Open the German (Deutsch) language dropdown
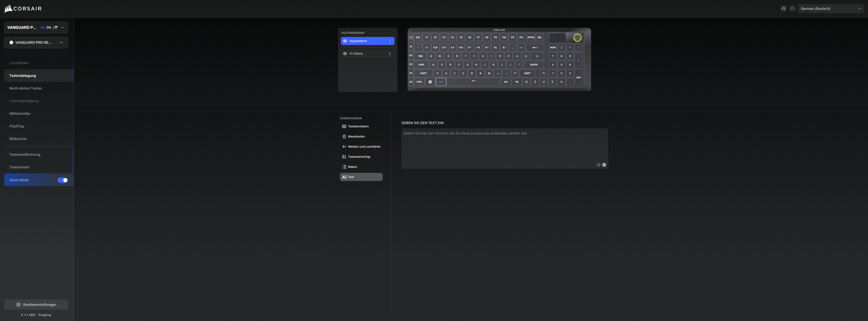The image size is (868, 321). [830, 9]
